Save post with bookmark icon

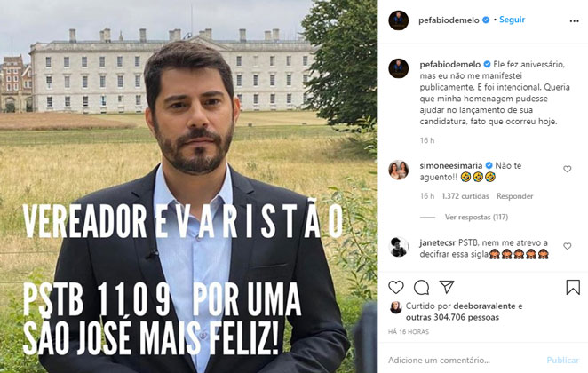coord(573,287)
